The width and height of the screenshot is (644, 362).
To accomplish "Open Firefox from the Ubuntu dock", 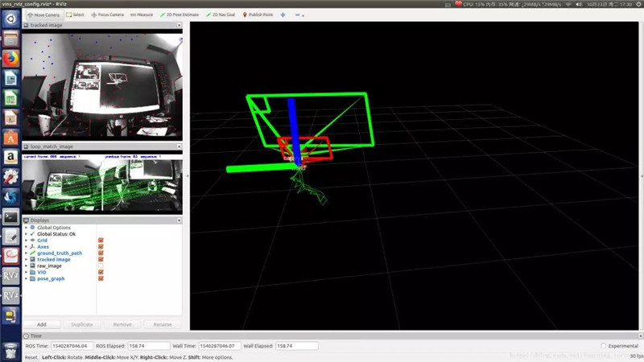I will pyautogui.click(x=10, y=58).
